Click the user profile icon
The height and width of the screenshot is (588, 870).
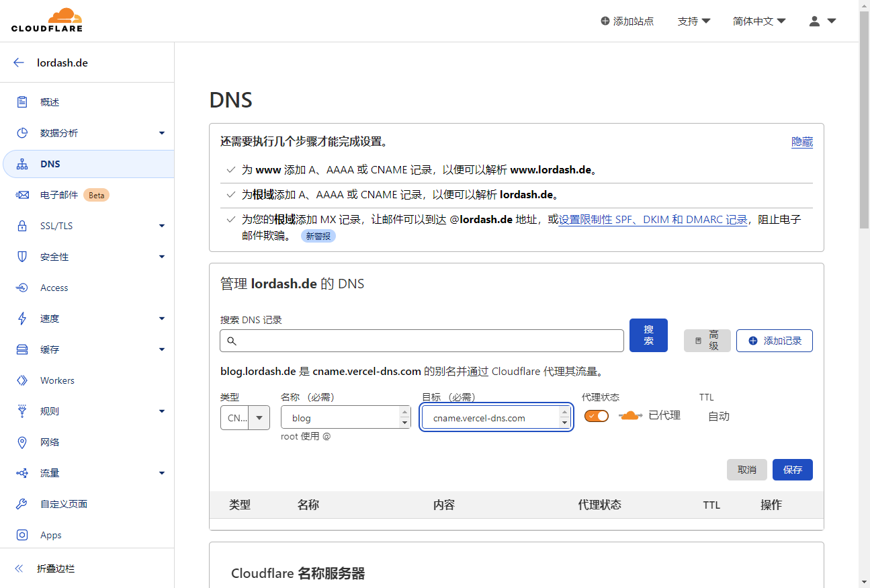[815, 22]
